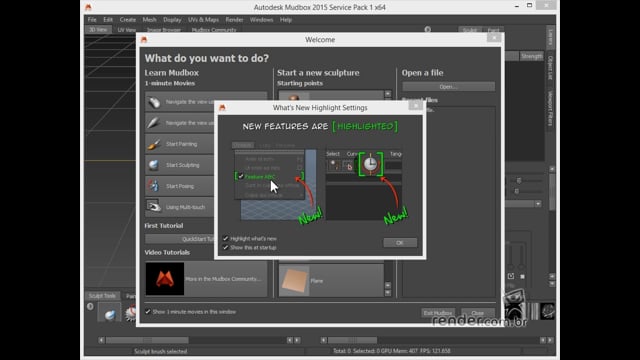The width and height of the screenshot is (640, 360).
Task: Click the circular icon in the top toolbar
Action: point(428,29)
